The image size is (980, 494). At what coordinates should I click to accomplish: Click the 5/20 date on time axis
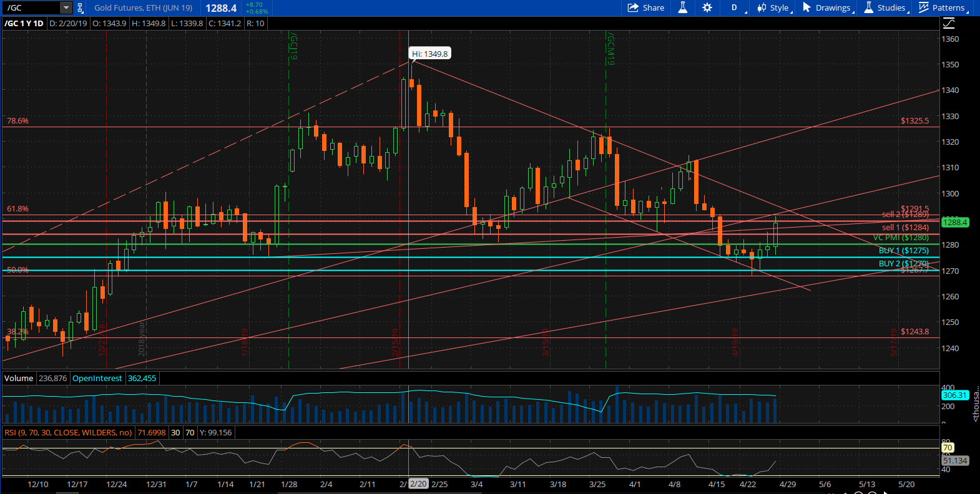pyautogui.click(x=906, y=485)
